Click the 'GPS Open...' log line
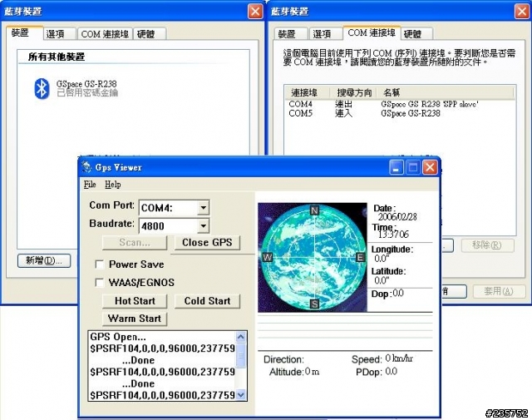 click(x=118, y=337)
